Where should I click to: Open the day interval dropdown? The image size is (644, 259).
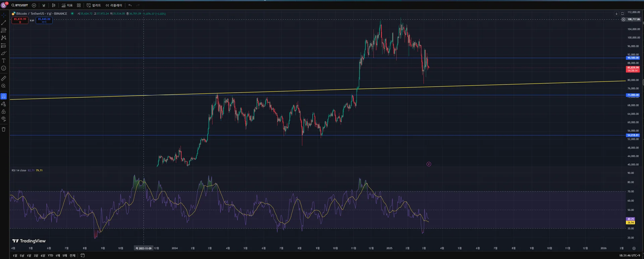pos(44,5)
